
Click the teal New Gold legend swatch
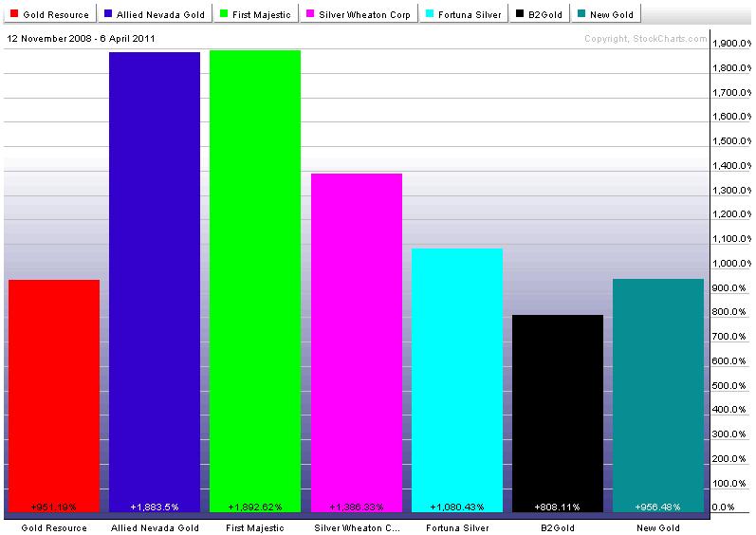581,13
